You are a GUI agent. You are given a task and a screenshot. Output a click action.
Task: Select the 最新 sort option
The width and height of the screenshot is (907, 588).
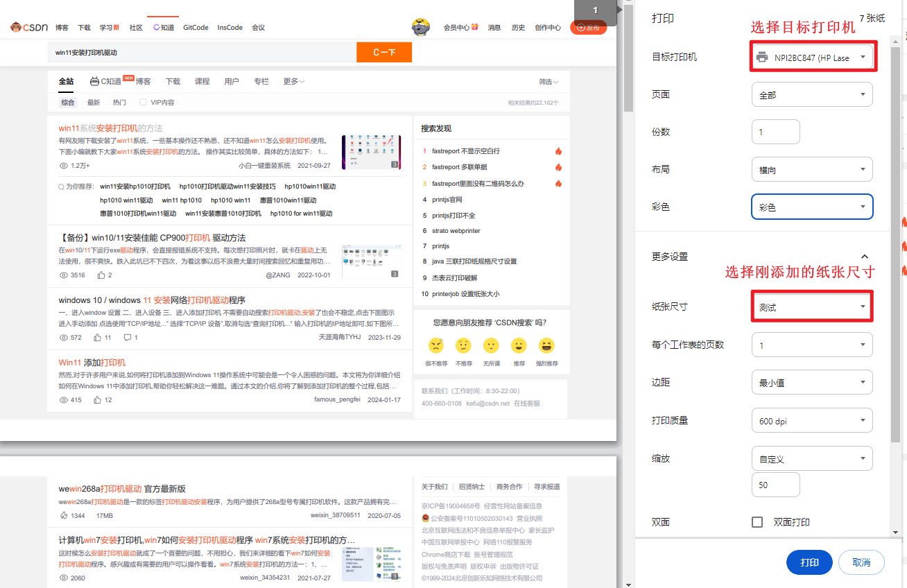(94, 103)
